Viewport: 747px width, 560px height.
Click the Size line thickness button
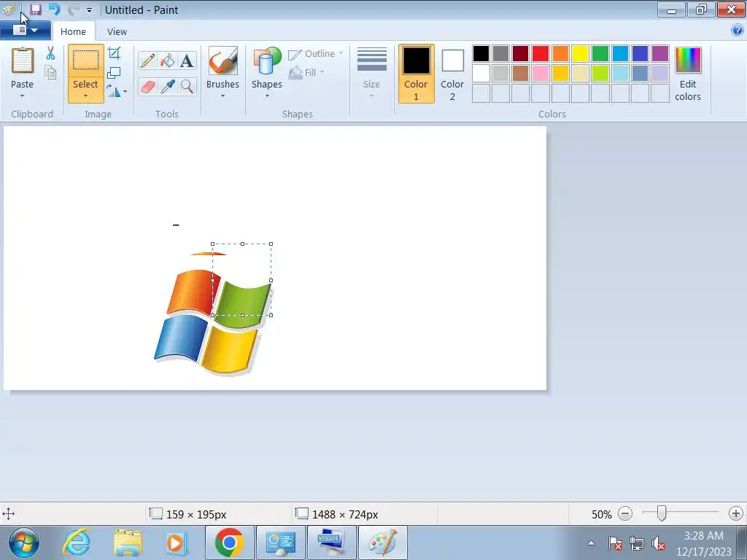tap(371, 73)
